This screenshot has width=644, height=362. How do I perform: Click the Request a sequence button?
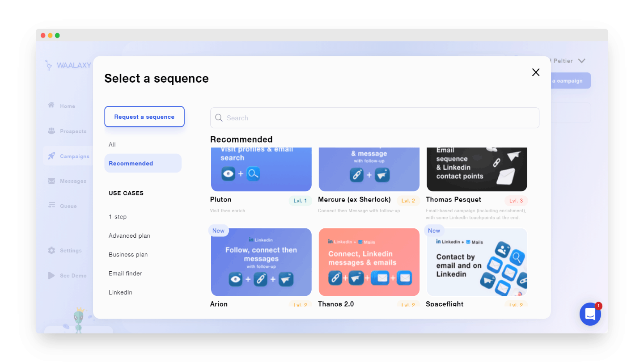pos(144,117)
